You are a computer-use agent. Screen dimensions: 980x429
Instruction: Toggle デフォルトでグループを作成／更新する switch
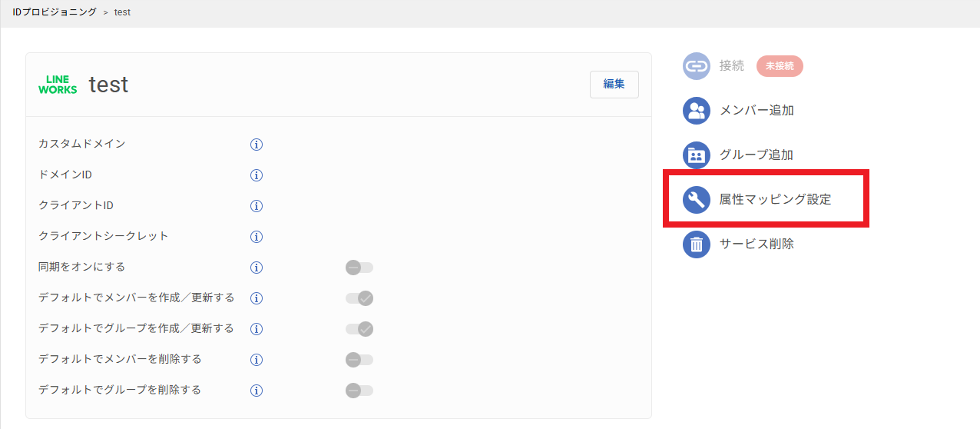coord(359,329)
